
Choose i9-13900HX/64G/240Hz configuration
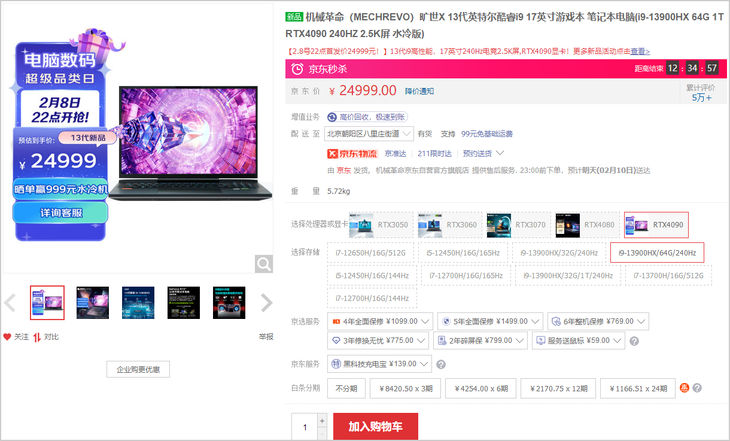[x=657, y=253]
